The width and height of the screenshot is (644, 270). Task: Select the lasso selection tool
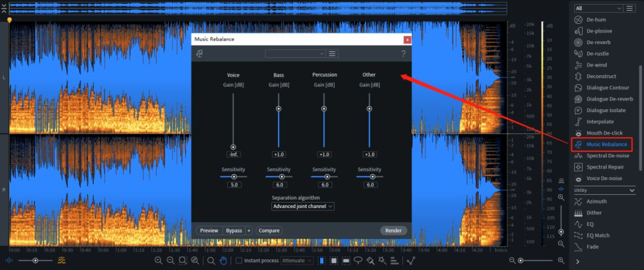(358, 260)
